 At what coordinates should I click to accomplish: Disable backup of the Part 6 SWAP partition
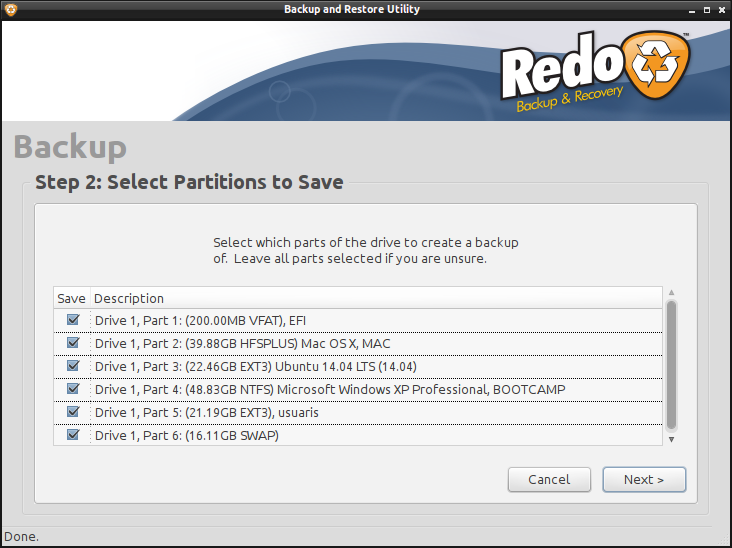click(x=72, y=435)
